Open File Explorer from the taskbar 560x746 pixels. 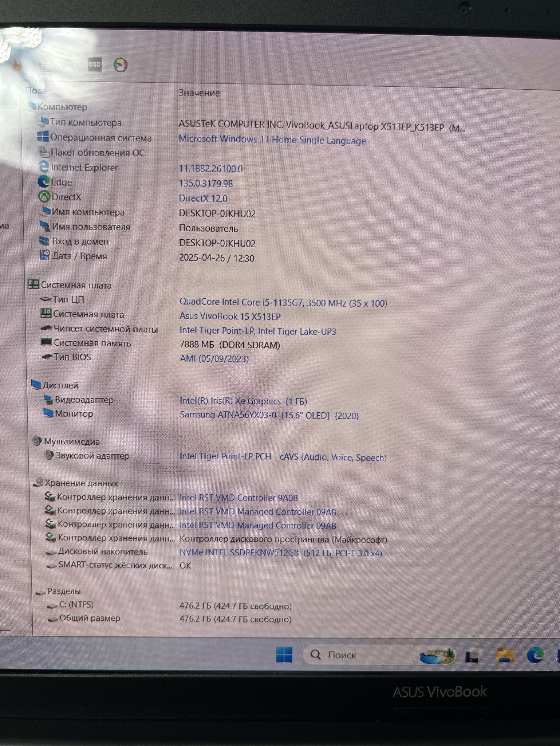(505, 655)
